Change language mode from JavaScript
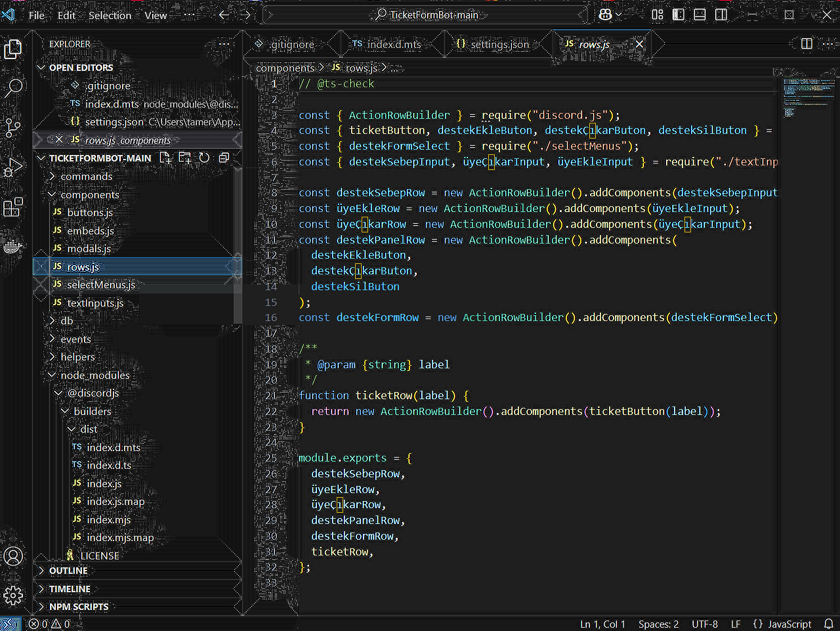Viewport: 840px width, 631px height. click(789, 624)
